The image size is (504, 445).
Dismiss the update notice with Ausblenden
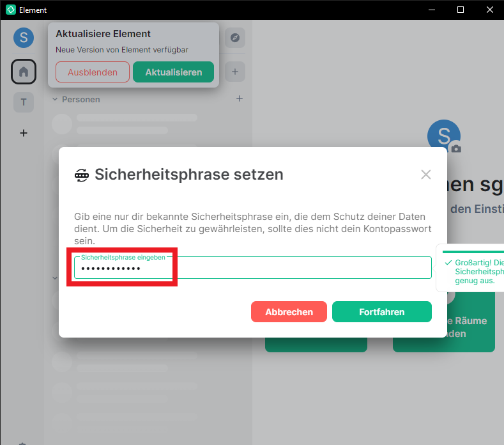[x=93, y=72]
